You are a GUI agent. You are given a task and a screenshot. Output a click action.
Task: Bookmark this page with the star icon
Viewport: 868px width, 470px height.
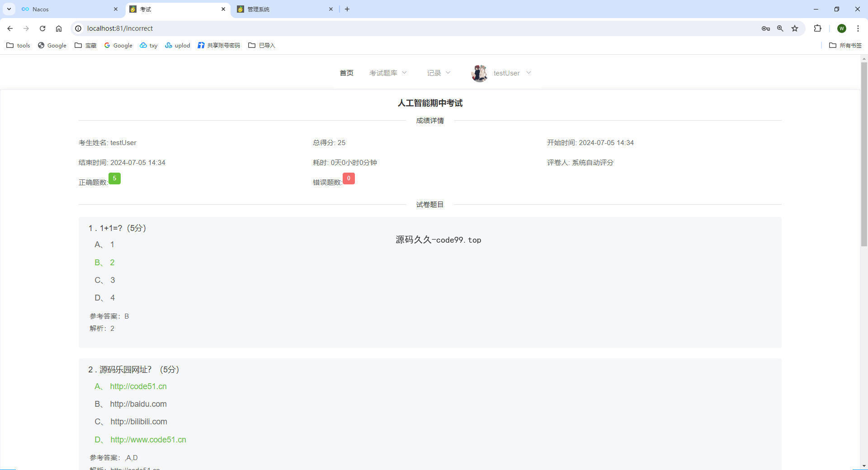795,28
